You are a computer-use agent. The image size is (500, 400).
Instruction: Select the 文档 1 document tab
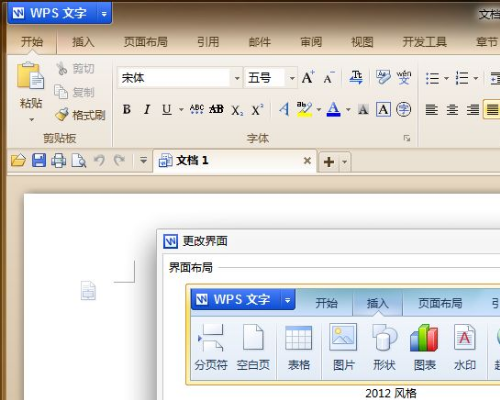coord(235,161)
